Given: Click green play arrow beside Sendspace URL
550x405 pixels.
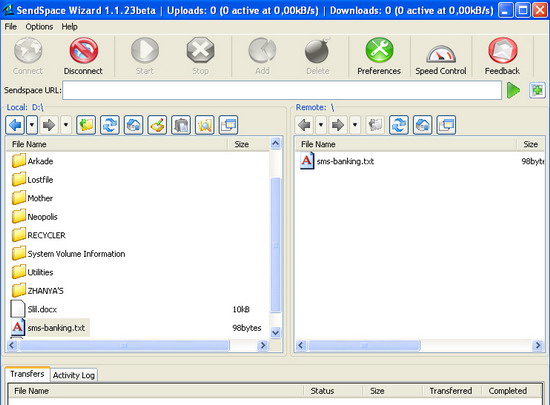Looking at the screenshot, I should coord(514,90).
